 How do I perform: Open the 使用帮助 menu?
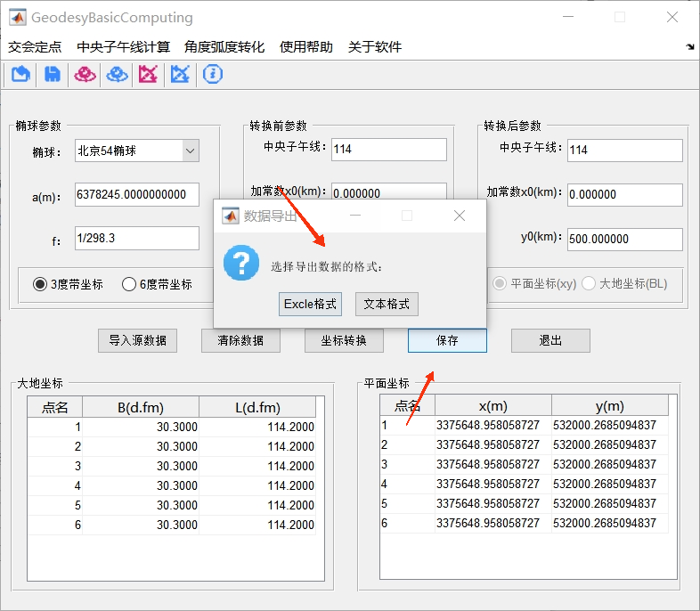(306, 47)
